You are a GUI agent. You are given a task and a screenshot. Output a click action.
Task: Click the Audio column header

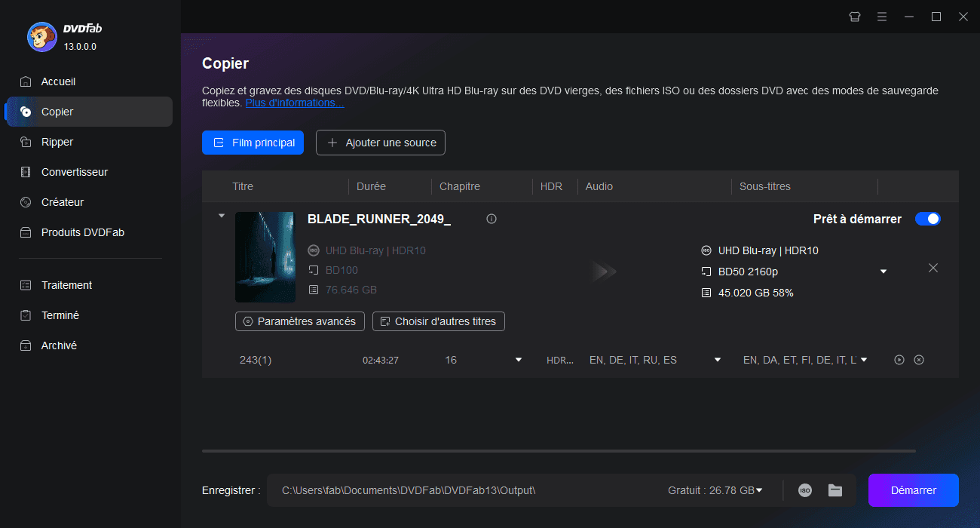coord(599,186)
